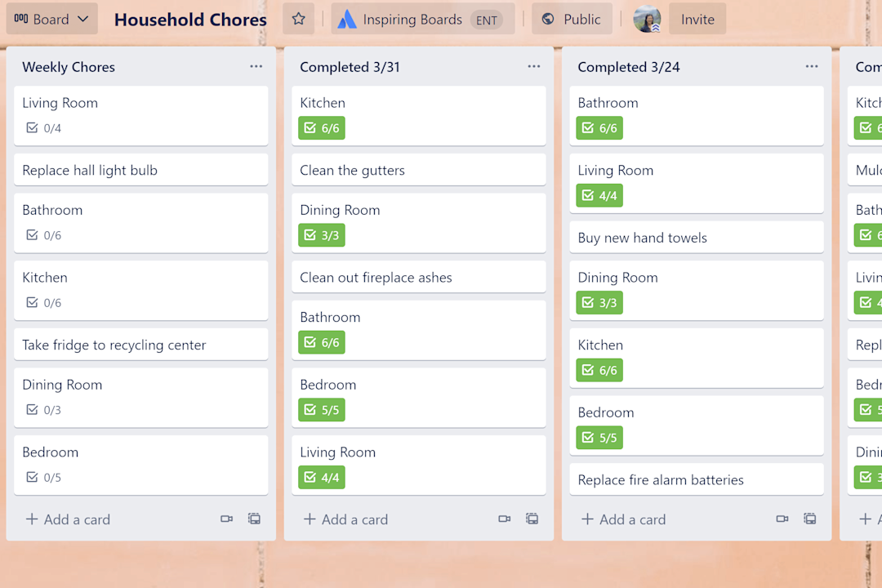Add a card to Weekly Chores
This screenshot has width=882, height=588.
click(x=68, y=519)
